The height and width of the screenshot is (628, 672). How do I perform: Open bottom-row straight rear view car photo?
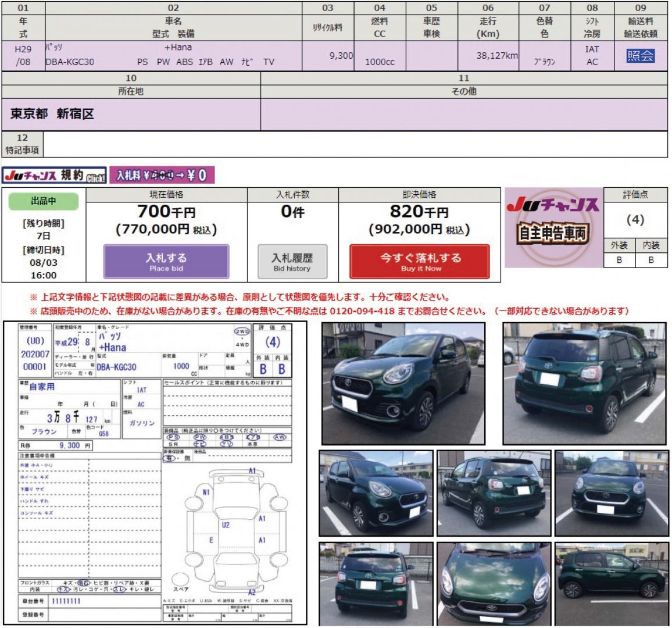[x=376, y=584]
